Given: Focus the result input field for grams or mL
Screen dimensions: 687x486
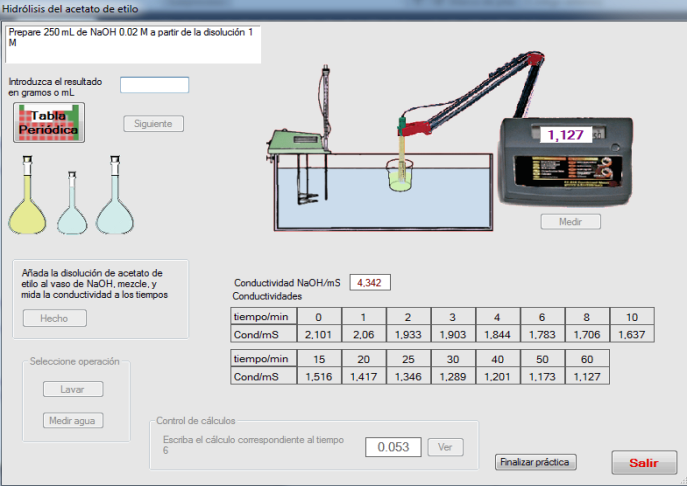Looking at the screenshot, I should tap(154, 85).
